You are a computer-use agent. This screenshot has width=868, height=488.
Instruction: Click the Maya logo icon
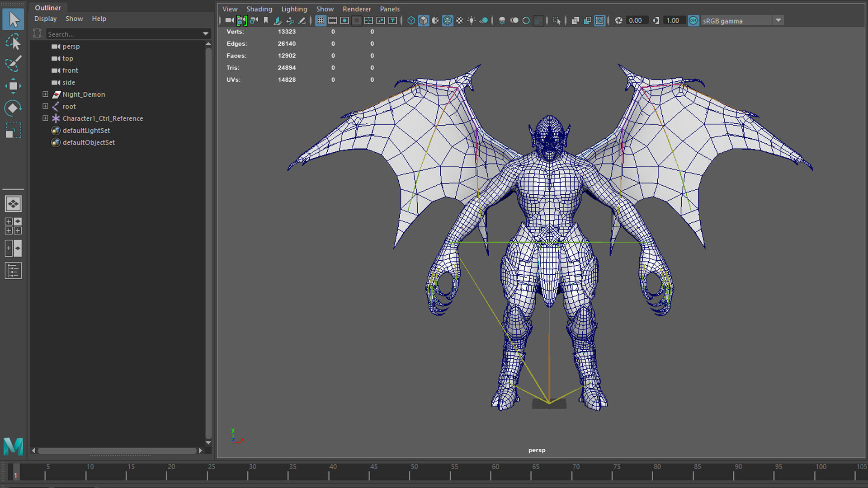[13, 446]
